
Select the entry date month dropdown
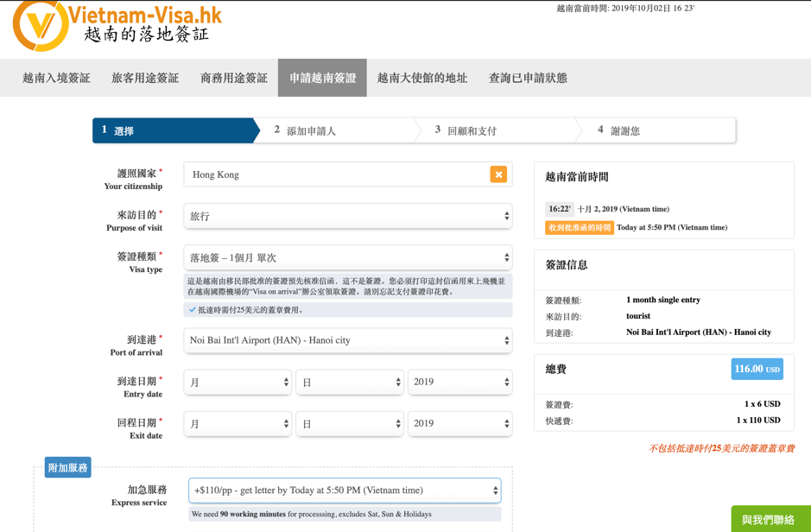click(x=238, y=382)
